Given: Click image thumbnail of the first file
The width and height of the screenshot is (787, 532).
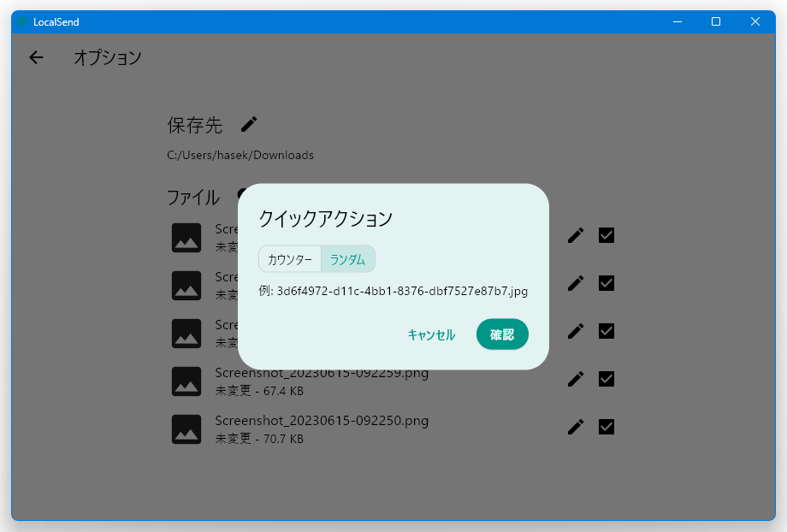Looking at the screenshot, I should [186, 238].
